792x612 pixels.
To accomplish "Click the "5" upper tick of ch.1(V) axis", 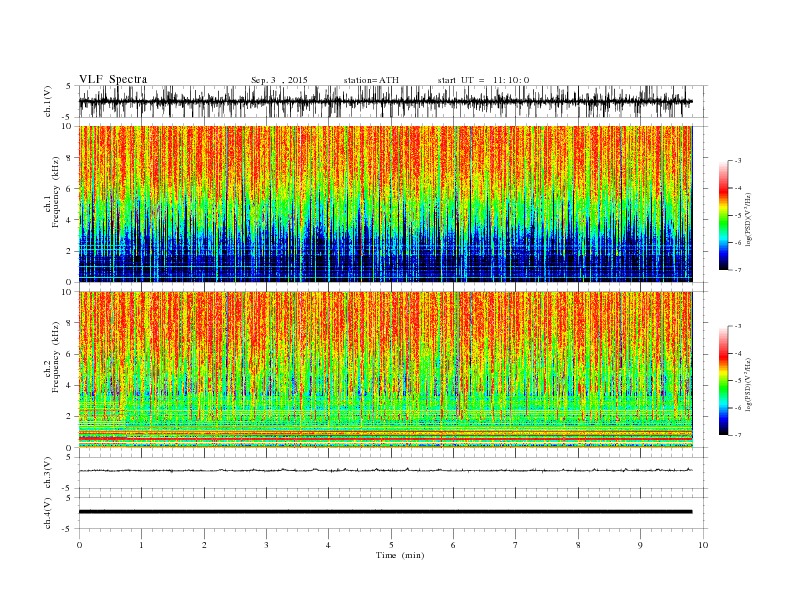I will click(x=69, y=86).
